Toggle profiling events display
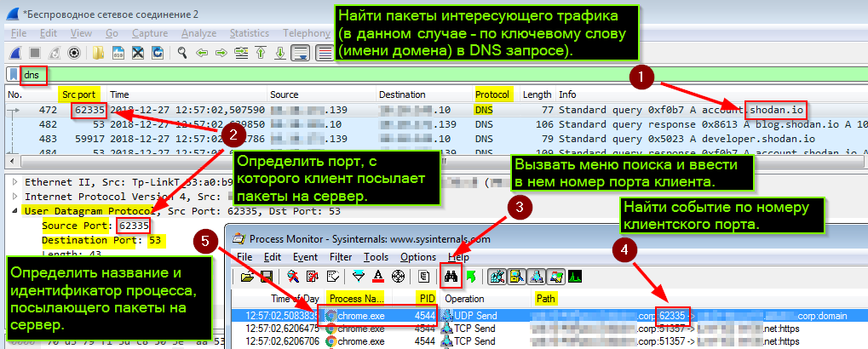The width and height of the screenshot is (868, 349). pyautogui.click(x=576, y=276)
